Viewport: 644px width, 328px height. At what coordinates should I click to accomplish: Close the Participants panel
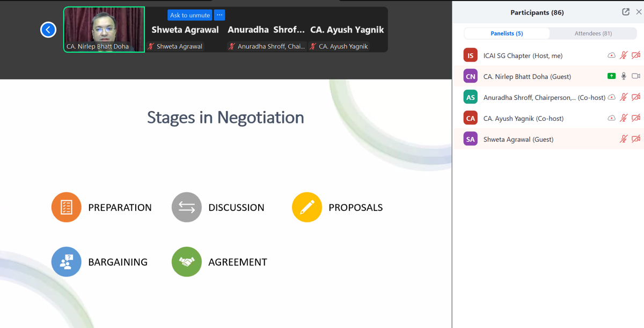(639, 12)
